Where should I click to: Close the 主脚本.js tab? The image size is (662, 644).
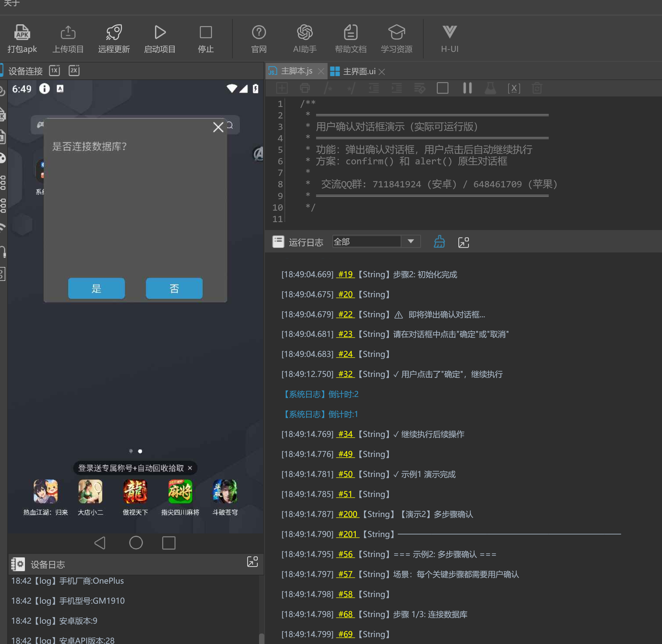tap(321, 72)
